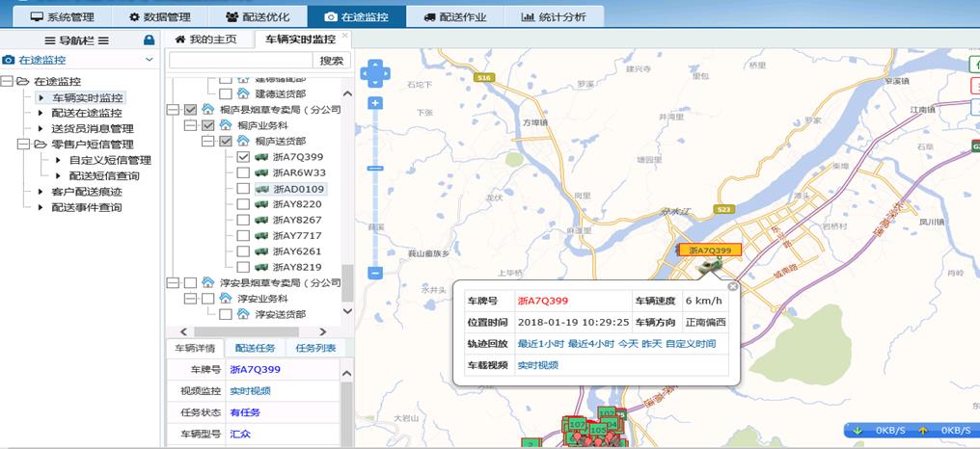
Task: Close the vehicle info popup
Action: coord(732,286)
